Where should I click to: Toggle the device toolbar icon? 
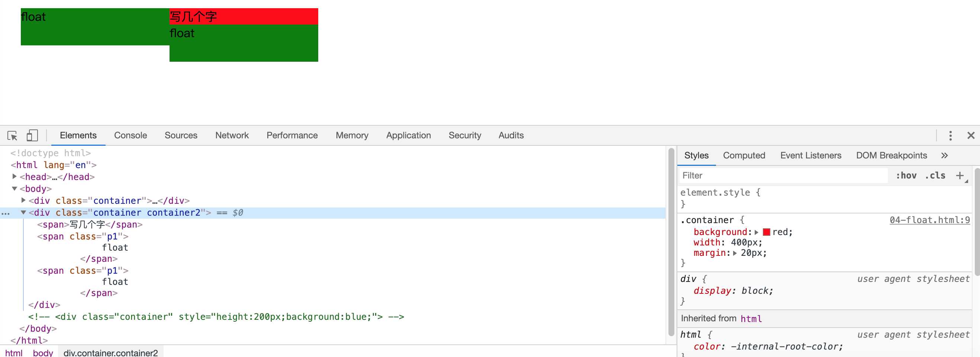32,135
